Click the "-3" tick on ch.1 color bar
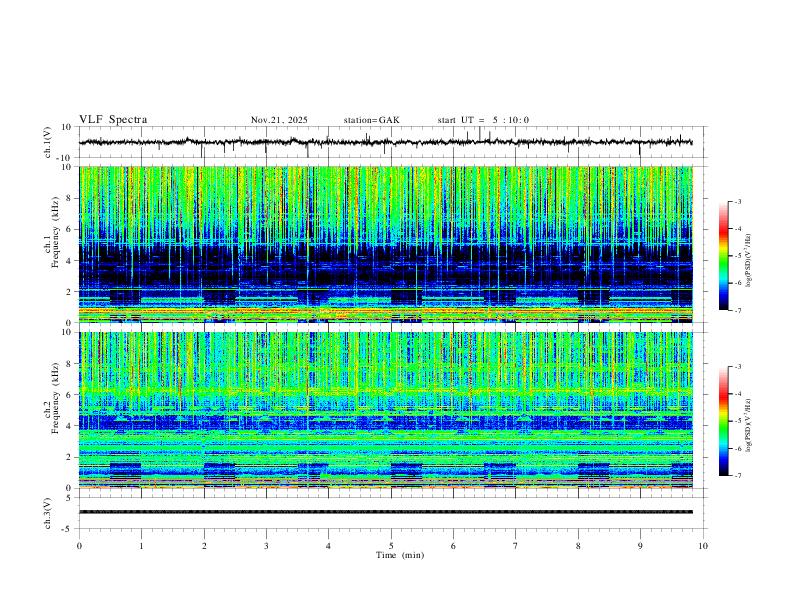Viewport: 792px width, 612px height. pyautogui.click(x=738, y=202)
